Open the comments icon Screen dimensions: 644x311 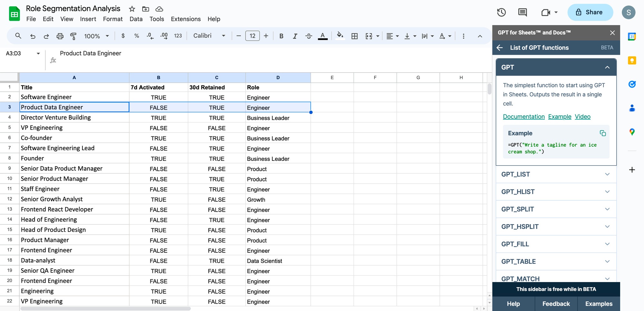522,12
